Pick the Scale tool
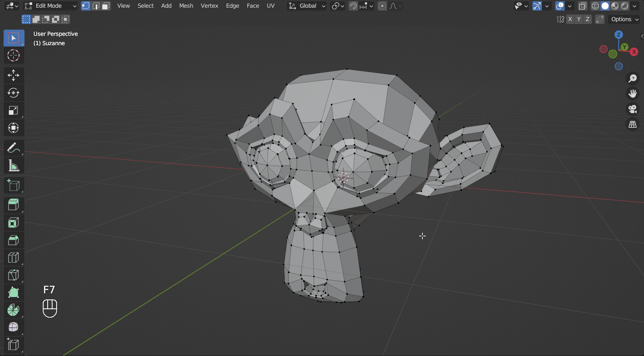Image resolution: width=644 pixels, height=356 pixels. tap(14, 110)
